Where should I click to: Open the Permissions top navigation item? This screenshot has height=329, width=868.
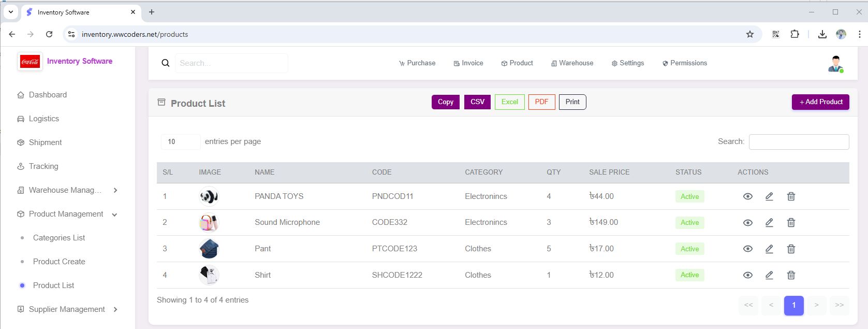click(684, 63)
